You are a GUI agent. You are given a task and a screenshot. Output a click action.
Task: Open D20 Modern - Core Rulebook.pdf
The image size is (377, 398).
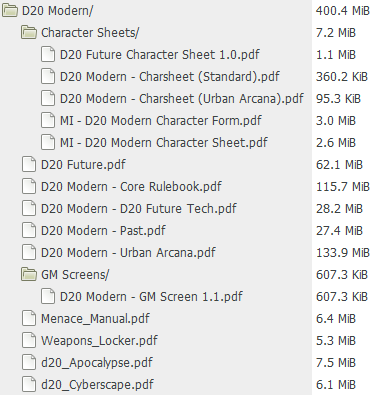[x=131, y=187]
